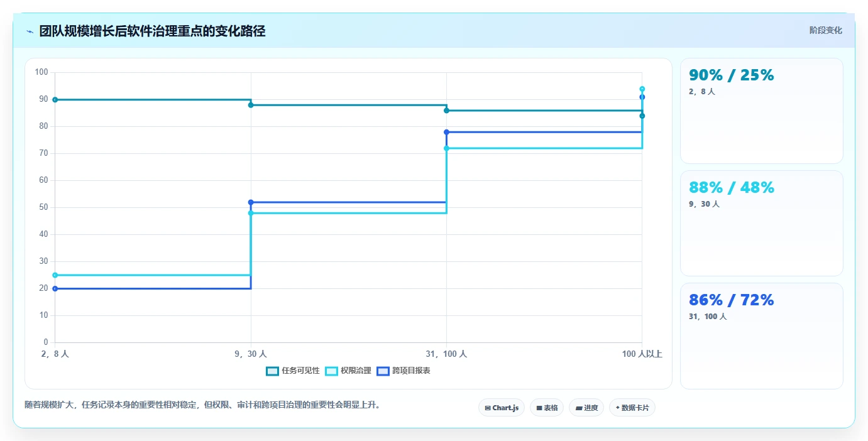The image size is (868, 441).
Task: Open the 86% / 72% stat card
Action: tap(762, 335)
